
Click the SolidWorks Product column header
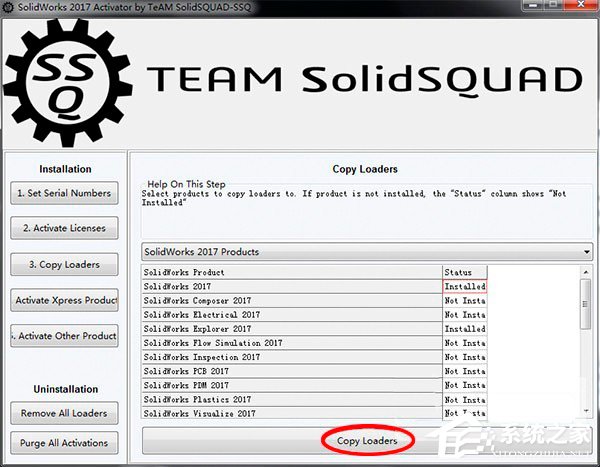[292, 272]
